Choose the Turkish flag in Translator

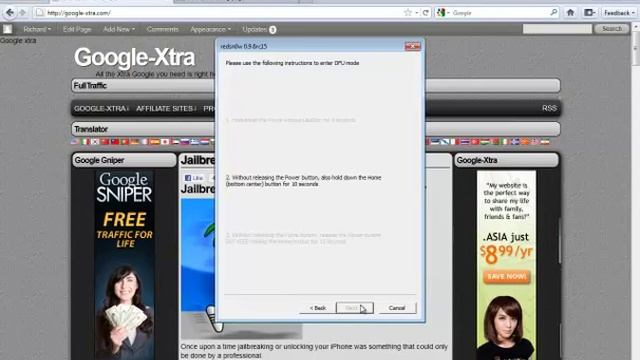[475, 142]
